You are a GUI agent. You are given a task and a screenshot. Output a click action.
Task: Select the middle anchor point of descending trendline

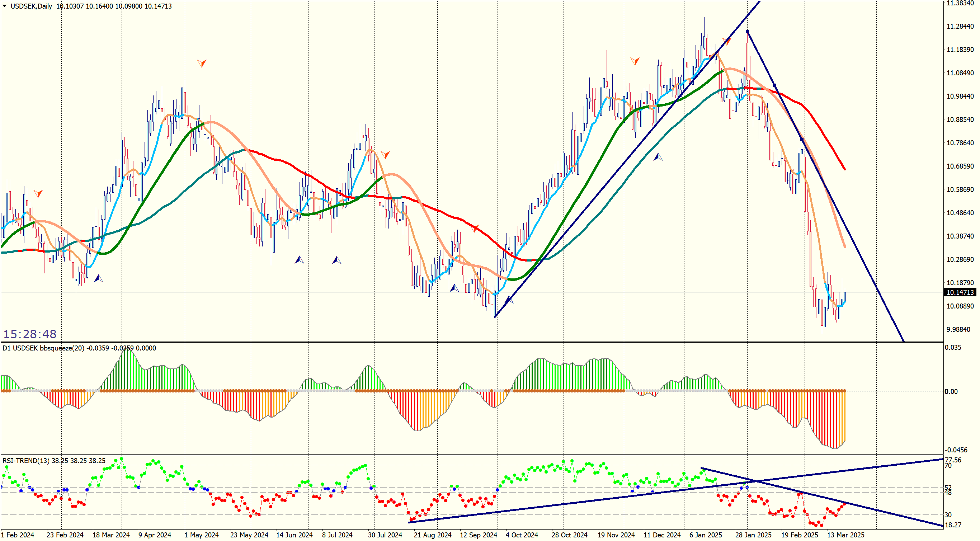click(774, 85)
